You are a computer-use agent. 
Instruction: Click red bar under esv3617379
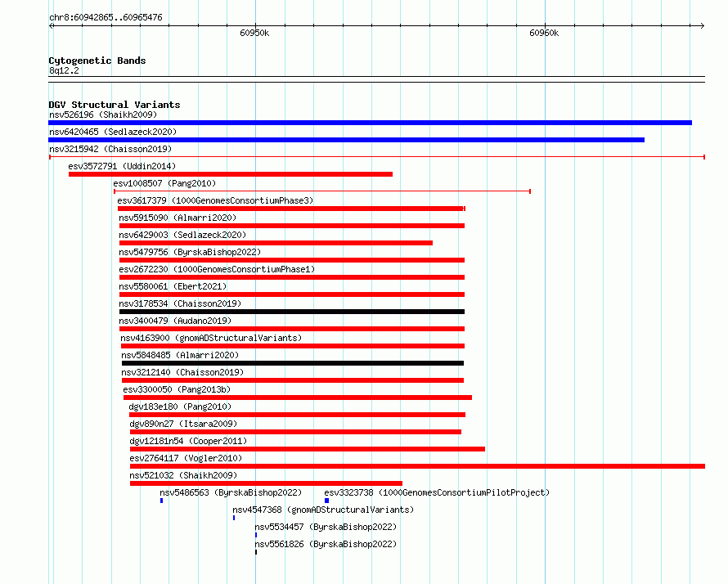[x=291, y=209]
